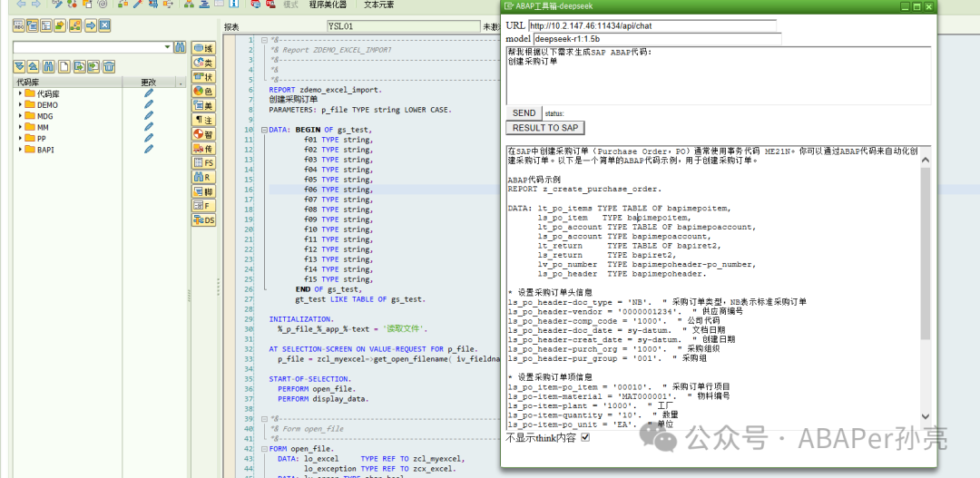Select the PP folder label
This screenshot has width=980, height=478.
[x=42, y=139]
